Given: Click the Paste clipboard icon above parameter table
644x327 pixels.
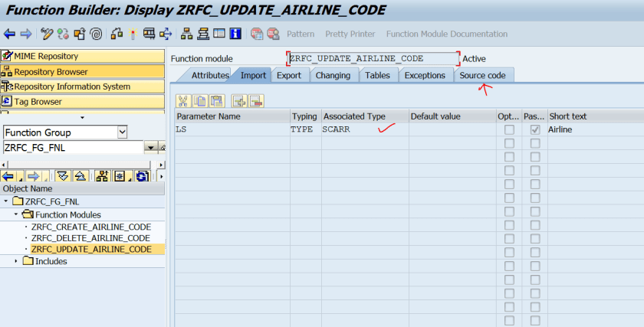Looking at the screenshot, I should pyautogui.click(x=217, y=101).
